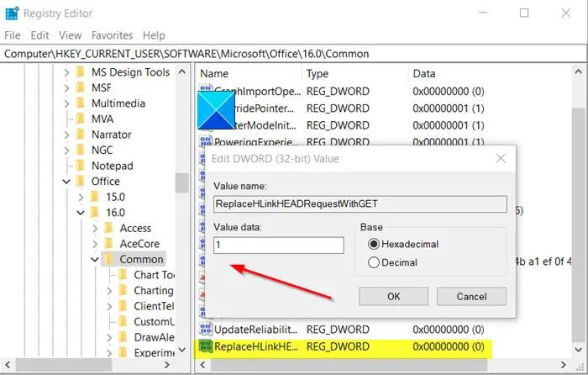Select the Chart To subkey

(x=155, y=275)
